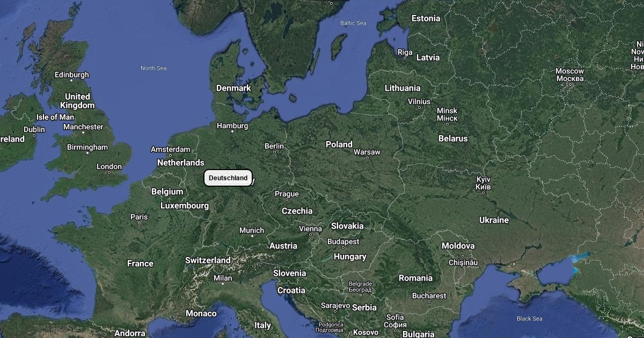Select the North Sea label
Screen dimensions: 644x338
coord(153,68)
